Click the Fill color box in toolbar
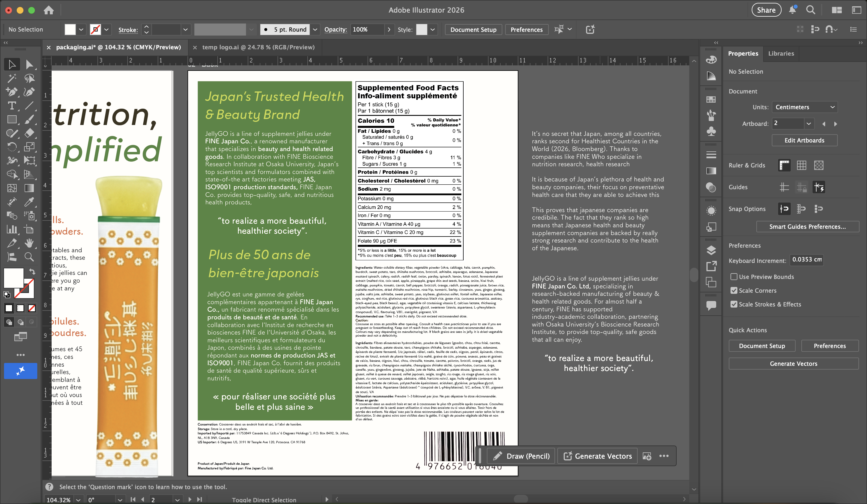 [13, 278]
